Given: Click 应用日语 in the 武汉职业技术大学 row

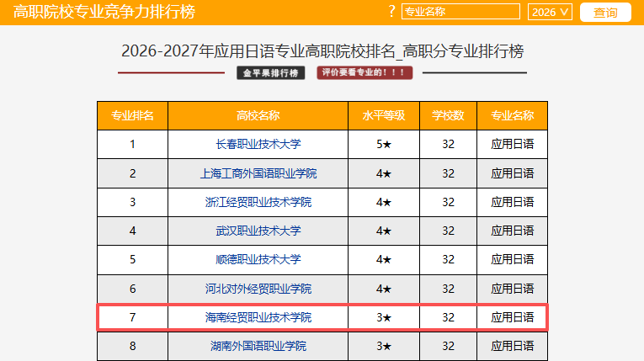Looking at the screenshot, I should tap(512, 231).
